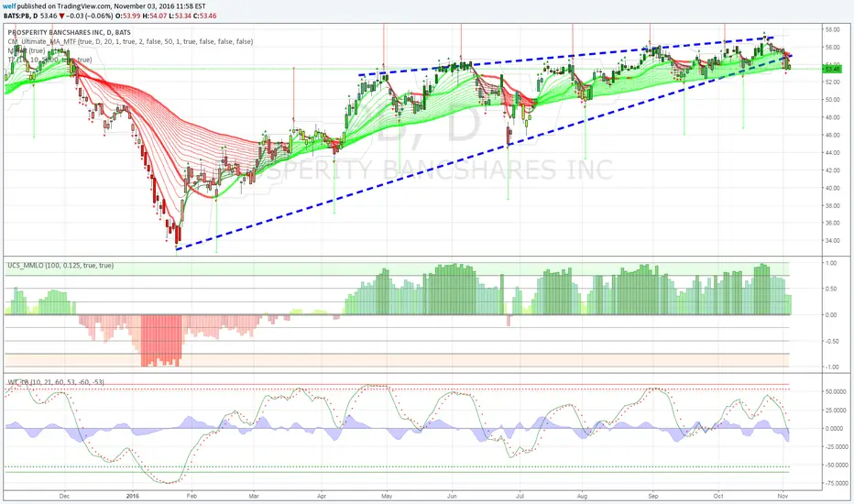Click the "Feb" label on the time axis

(192, 497)
